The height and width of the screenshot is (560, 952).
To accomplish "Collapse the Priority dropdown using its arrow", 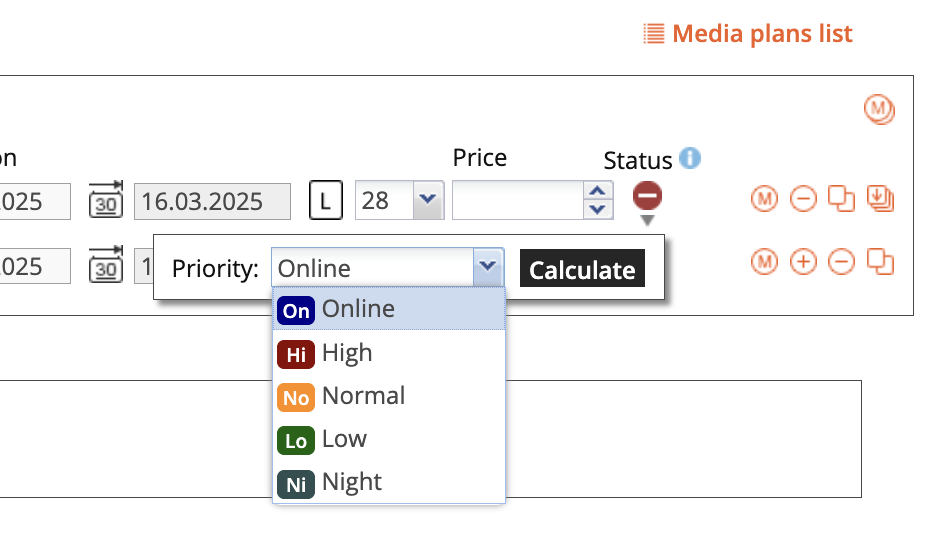I will (x=487, y=268).
